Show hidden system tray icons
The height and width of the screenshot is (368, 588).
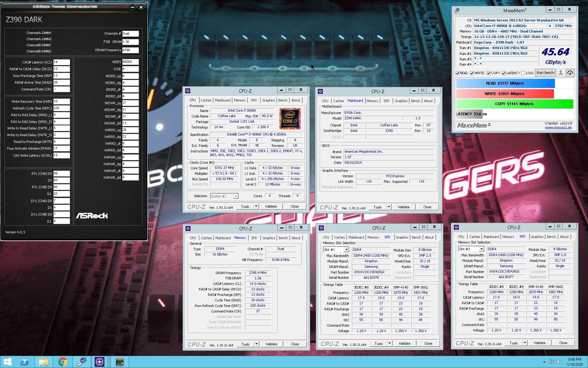pos(544,362)
